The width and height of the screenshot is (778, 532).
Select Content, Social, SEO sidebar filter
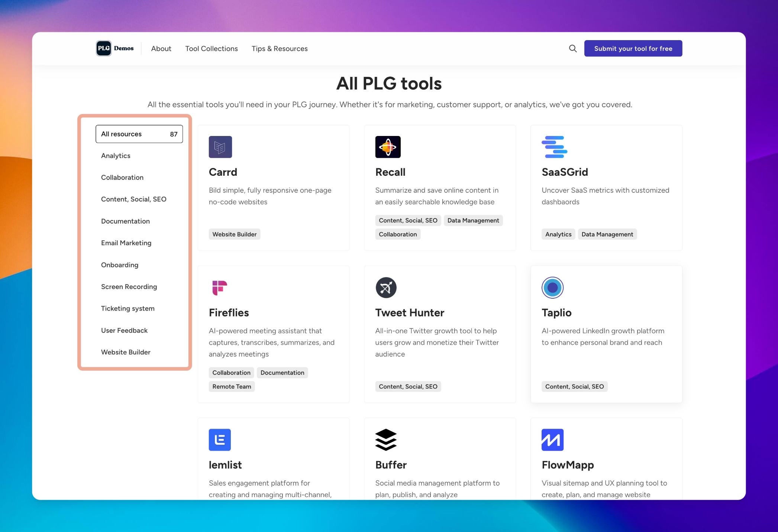[134, 199]
